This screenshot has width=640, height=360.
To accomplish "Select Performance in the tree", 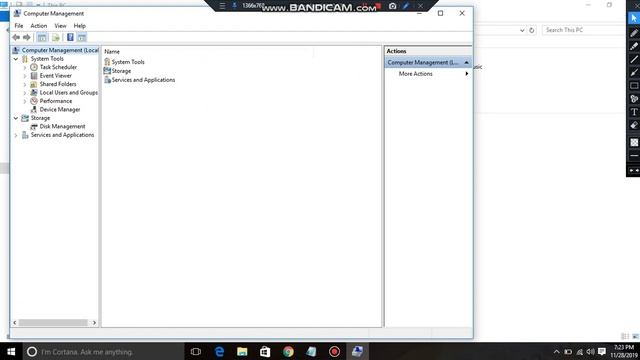I will 56,101.
